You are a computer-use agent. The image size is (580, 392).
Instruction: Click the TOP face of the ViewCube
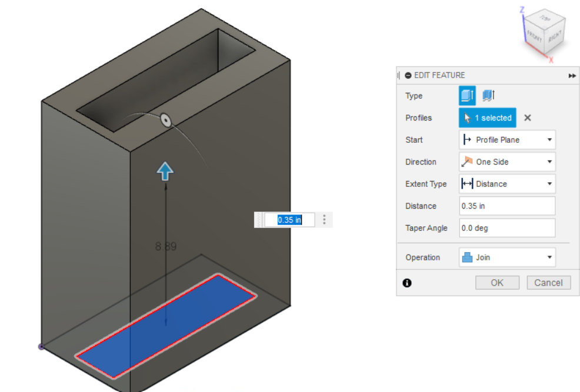point(545,19)
